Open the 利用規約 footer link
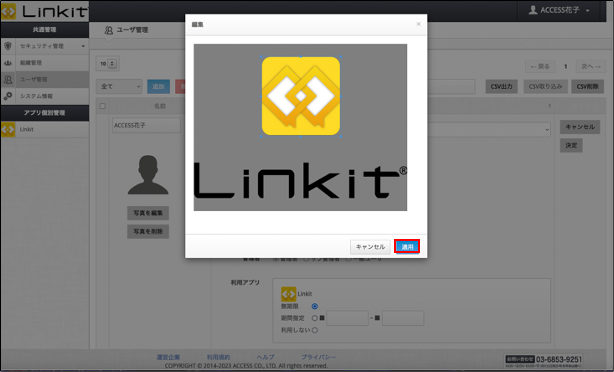The width and height of the screenshot is (614, 372). (x=218, y=357)
